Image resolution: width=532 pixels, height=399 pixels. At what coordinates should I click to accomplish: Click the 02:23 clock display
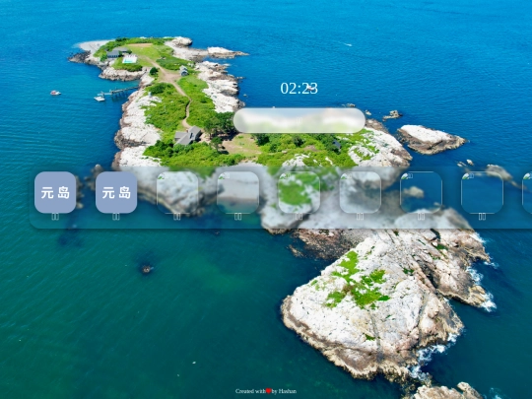(299, 89)
